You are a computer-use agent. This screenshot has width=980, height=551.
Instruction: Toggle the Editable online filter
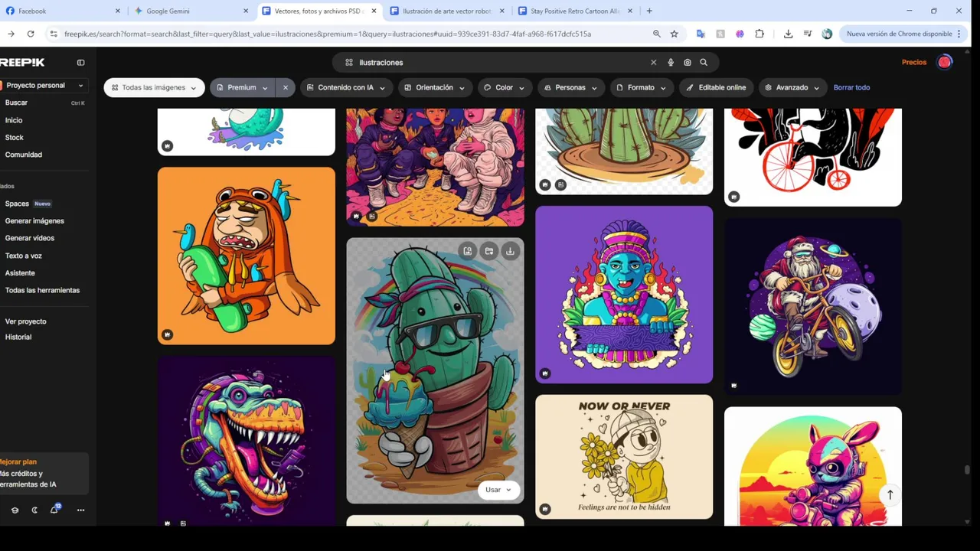pos(716,87)
